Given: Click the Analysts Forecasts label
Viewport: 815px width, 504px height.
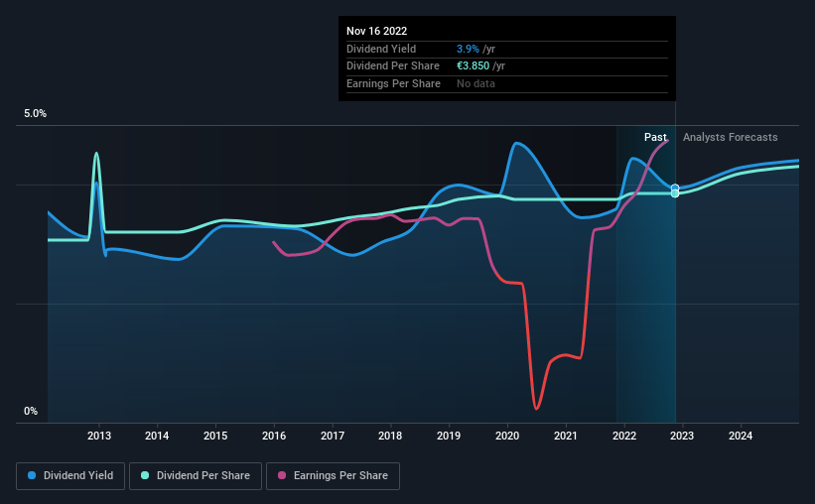Looking at the screenshot, I should (731, 137).
